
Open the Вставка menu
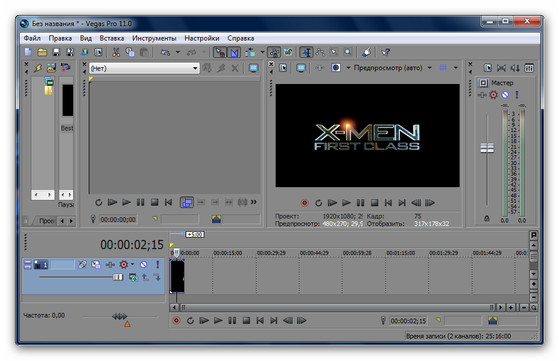(112, 38)
